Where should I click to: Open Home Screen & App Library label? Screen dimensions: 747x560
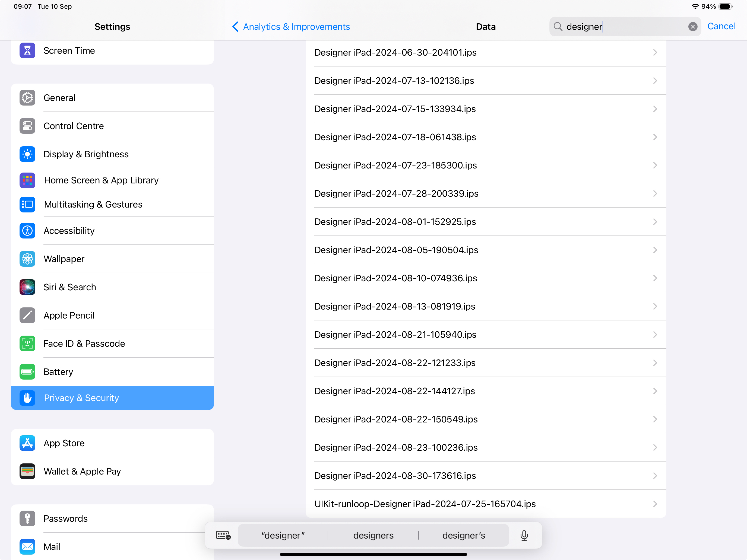coord(101,180)
